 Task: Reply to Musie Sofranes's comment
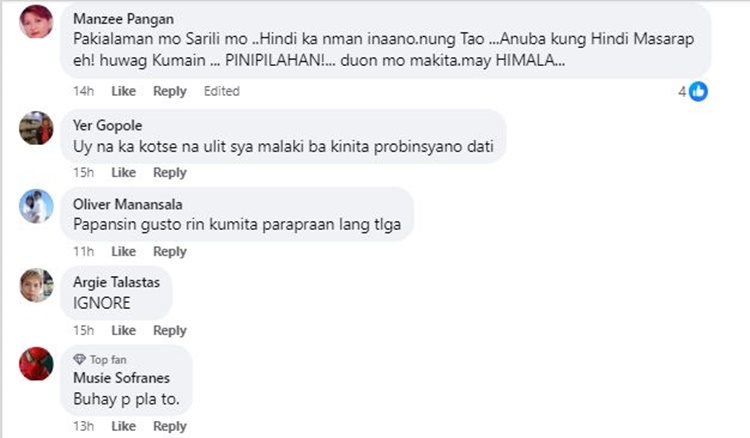click(169, 426)
